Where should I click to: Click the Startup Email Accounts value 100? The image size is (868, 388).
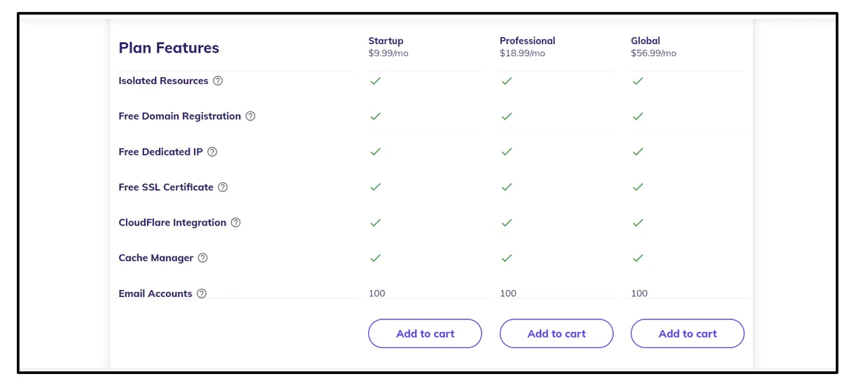[x=377, y=293]
